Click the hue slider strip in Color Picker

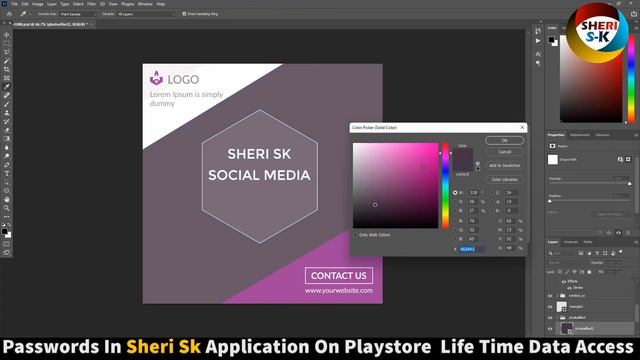[x=445, y=185]
